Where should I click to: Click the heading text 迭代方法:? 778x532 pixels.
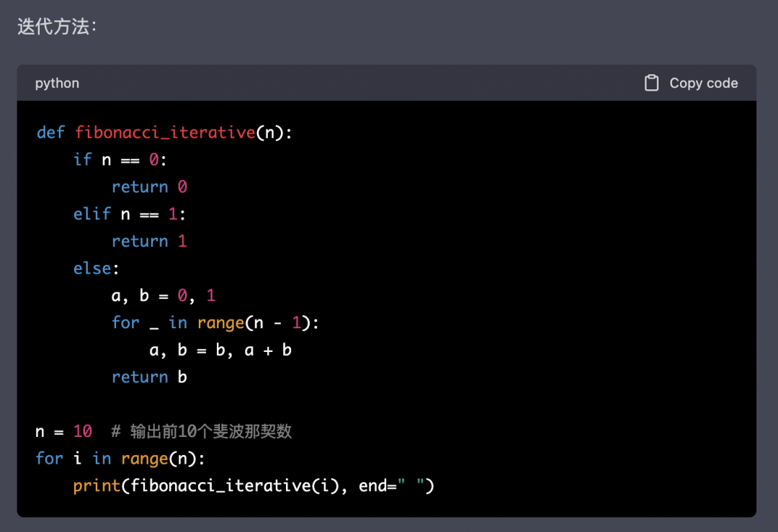[57, 27]
